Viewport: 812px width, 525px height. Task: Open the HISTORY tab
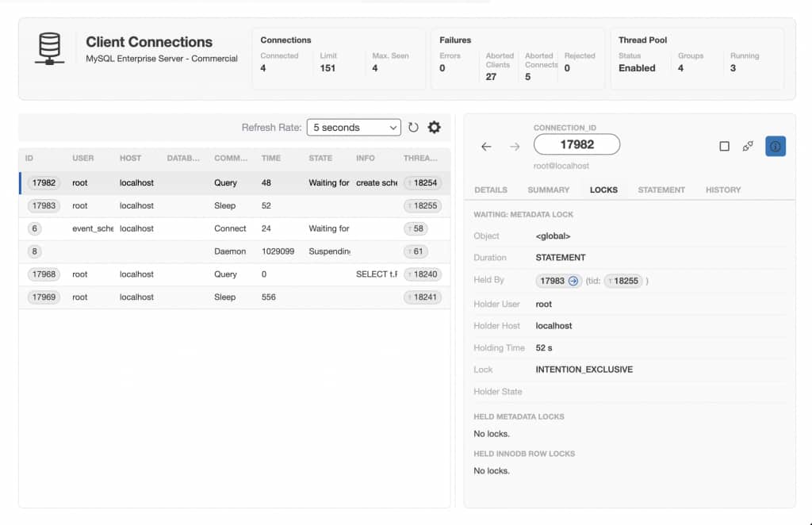point(723,190)
